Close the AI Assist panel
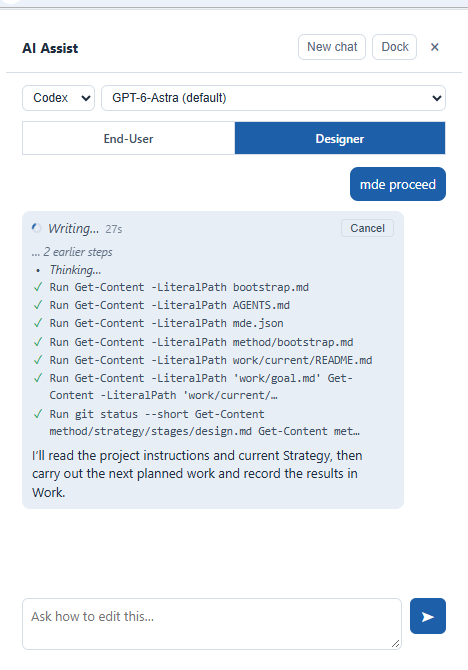Viewport: 468px width, 670px height. (434, 47)
